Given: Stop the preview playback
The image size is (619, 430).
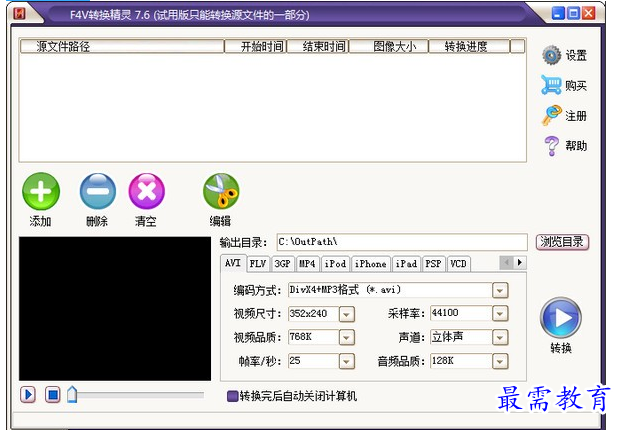Looking at the screenshot, I should click(x=53, y=394).
